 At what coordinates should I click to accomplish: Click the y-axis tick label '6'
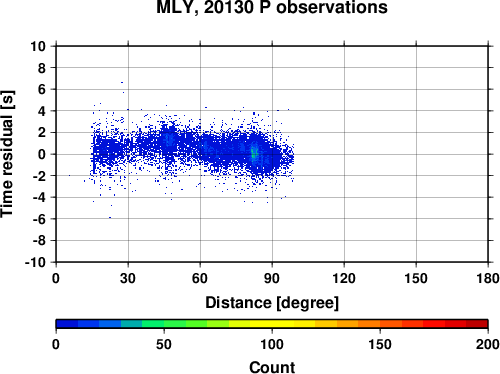pos(42,90)
